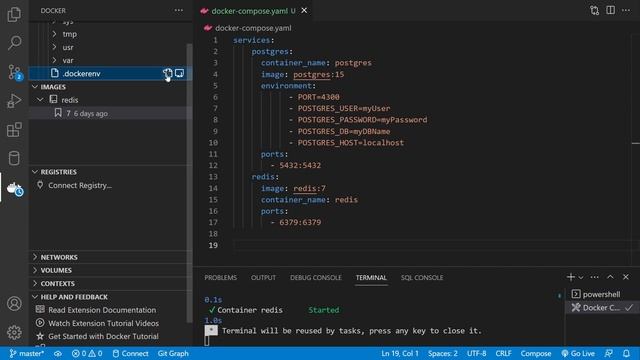The height and width of the screenshot is (360, 640).
Task: Click the errors and warnings indicator
Action: (87, 353)
